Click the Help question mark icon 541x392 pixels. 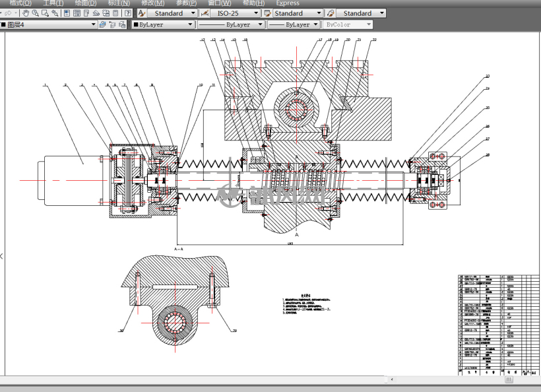click(128, 13)
